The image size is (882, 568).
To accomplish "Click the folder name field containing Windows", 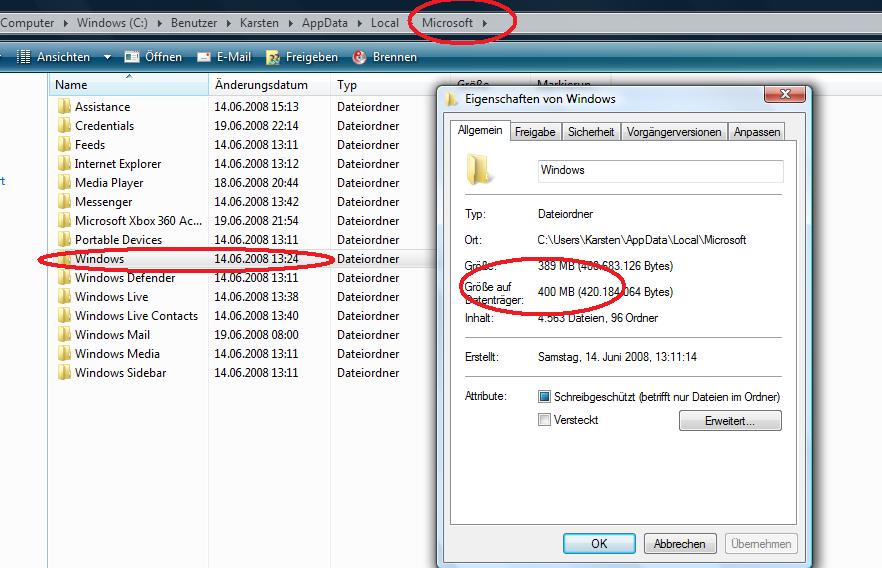I will coord(660,170).
